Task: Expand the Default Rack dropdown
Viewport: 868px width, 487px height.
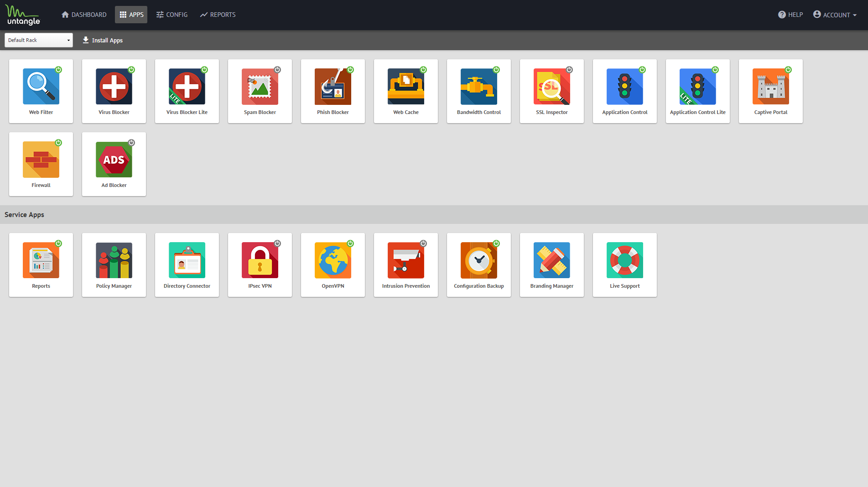Action: (39, 40)
